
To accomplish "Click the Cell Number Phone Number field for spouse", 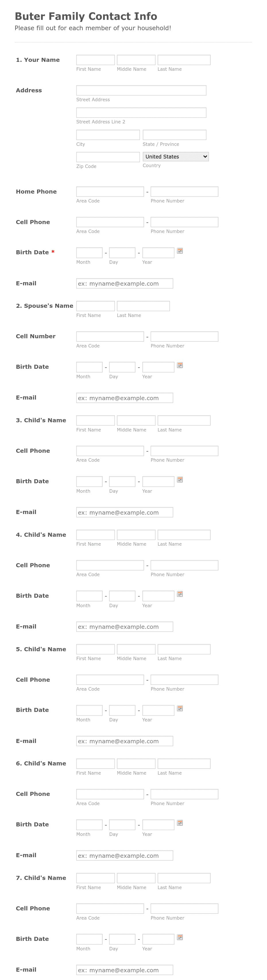I will [x=184, y=336].
